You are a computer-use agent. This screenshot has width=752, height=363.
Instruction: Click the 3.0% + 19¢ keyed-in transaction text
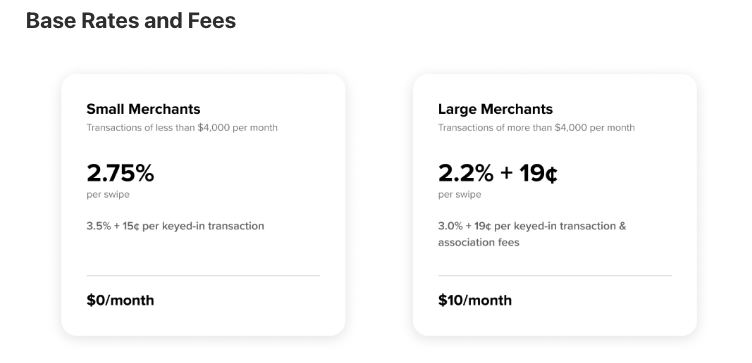pos(532,226)
